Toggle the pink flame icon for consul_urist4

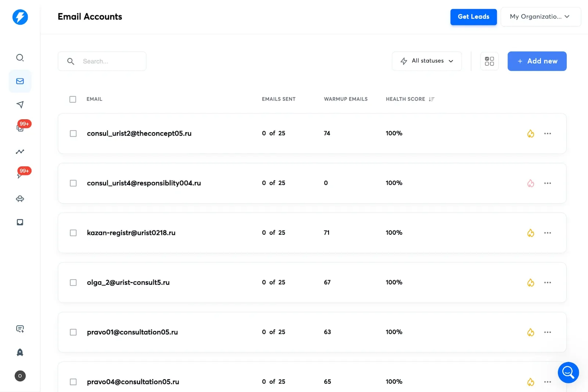click(x=530, y=183)
